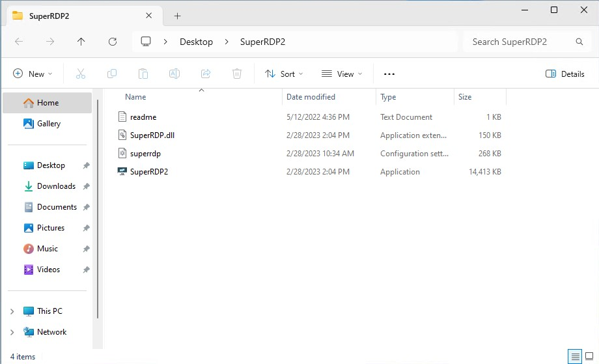Click the superrdp config file icon
This screenshot has height=364, width=599.
122,153
